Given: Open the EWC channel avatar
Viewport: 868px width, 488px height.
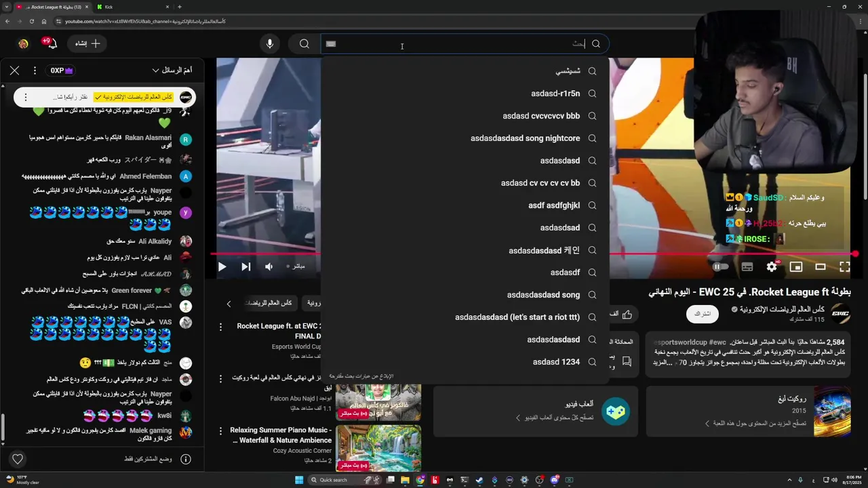Looking at the screenshot, I should pyautogui.click(x=840, y=313).
